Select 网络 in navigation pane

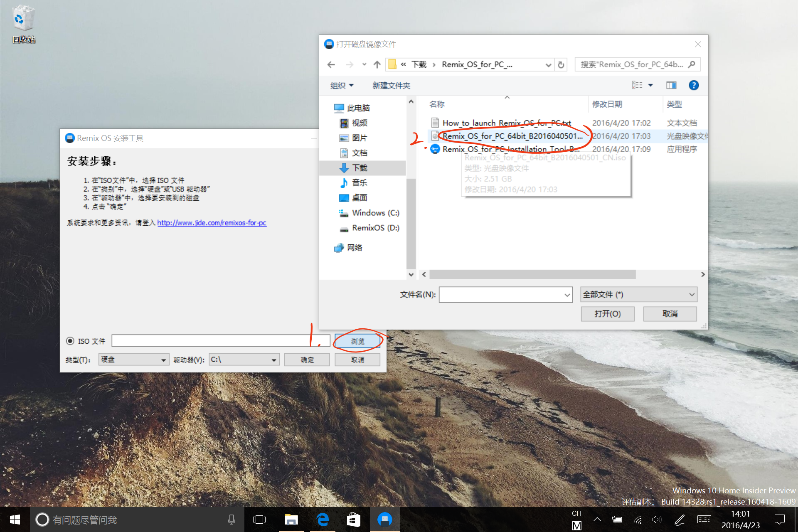click(348, 248)
